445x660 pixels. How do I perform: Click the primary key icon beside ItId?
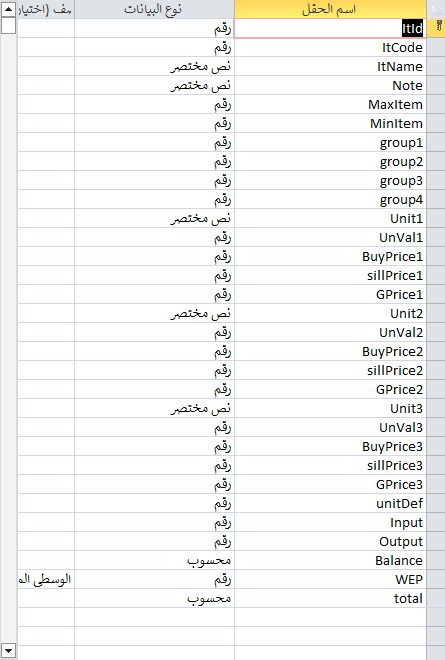[438, 28]
